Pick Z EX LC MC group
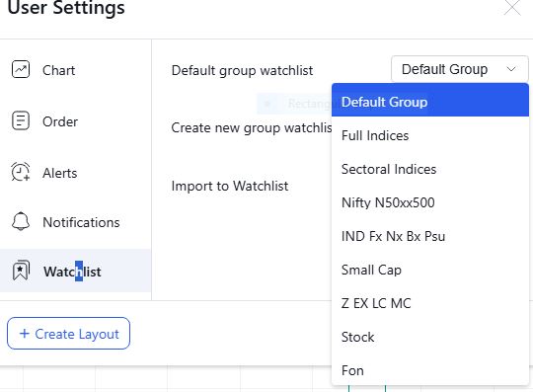 point(430,303)
